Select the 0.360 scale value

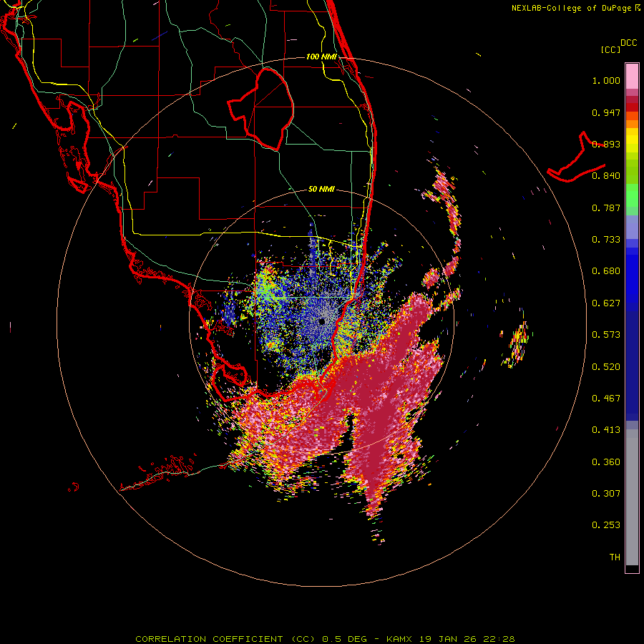(x=606, y=462)
